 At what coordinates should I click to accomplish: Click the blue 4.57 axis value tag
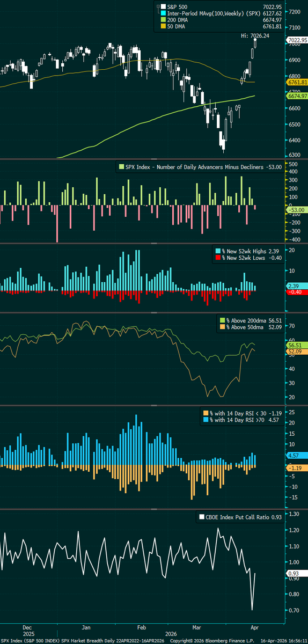[x=297, y=455]
